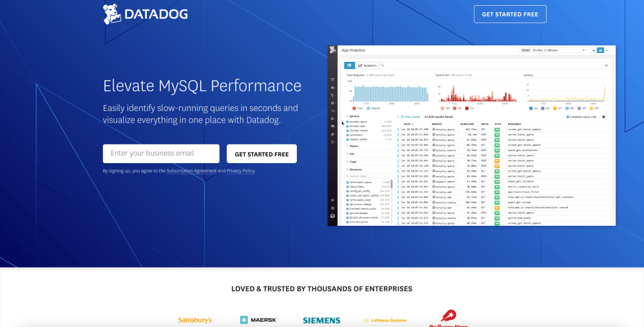Click the exclamation-circle icon in app sidebar
This screenshot has height=327, width=644.
point(332,103)
